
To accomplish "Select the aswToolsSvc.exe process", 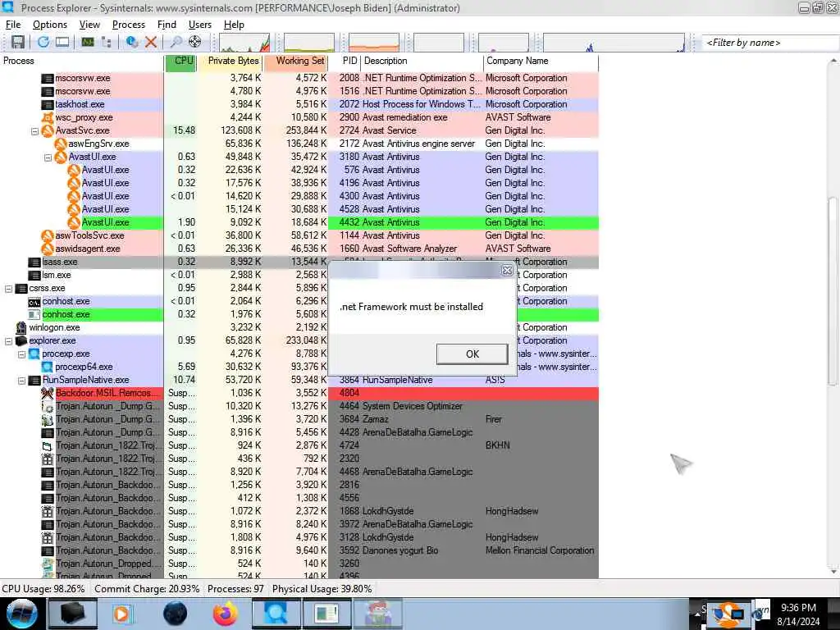I will 299,235.
